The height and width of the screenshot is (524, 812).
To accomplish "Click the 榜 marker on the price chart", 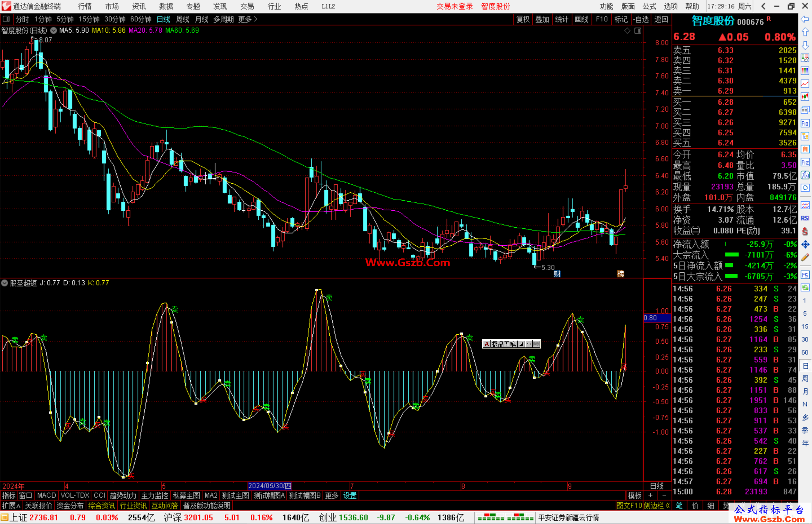I will tap(621, 274).
